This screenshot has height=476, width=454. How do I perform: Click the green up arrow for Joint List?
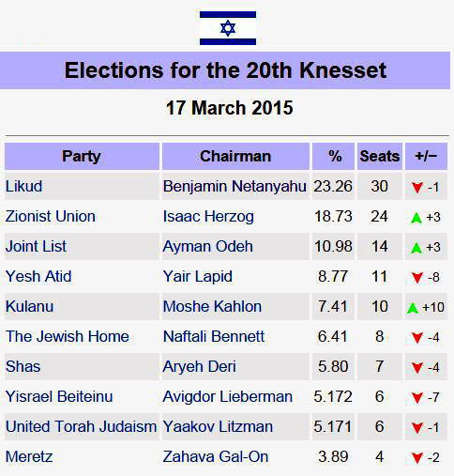[416, 248]
